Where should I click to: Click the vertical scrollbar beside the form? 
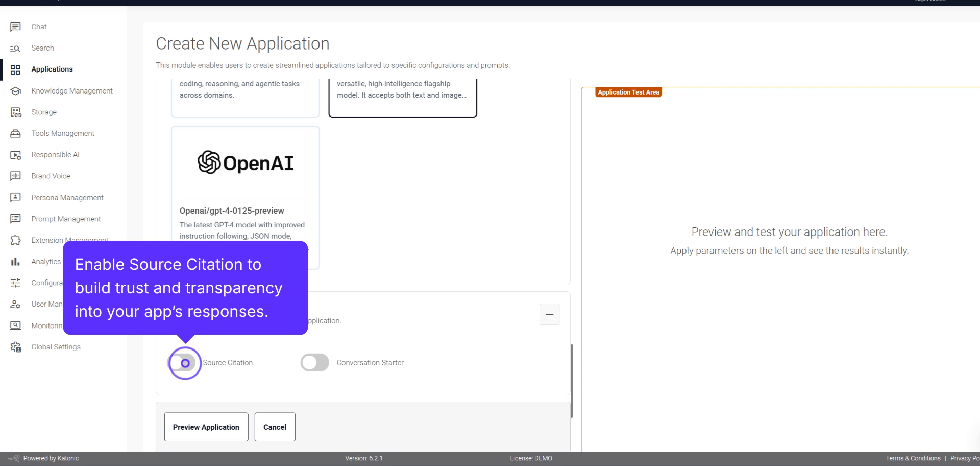click(x=571, y=373)
